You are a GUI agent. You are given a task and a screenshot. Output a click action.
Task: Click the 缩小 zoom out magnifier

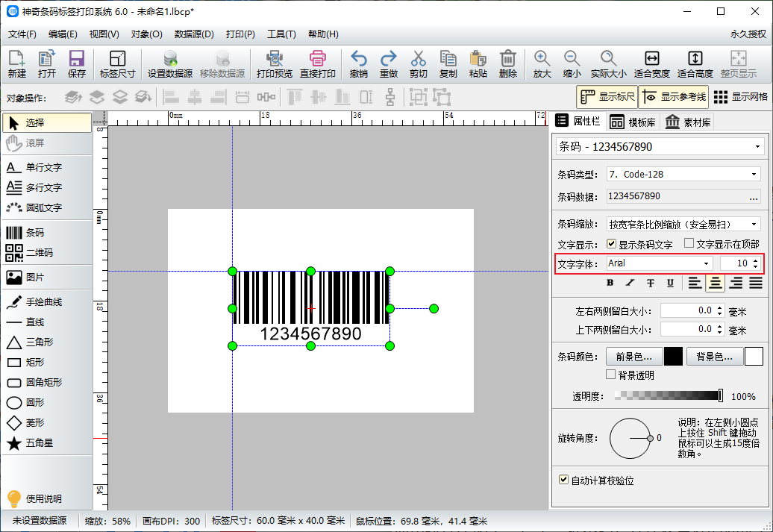click(x=572, y=64)
